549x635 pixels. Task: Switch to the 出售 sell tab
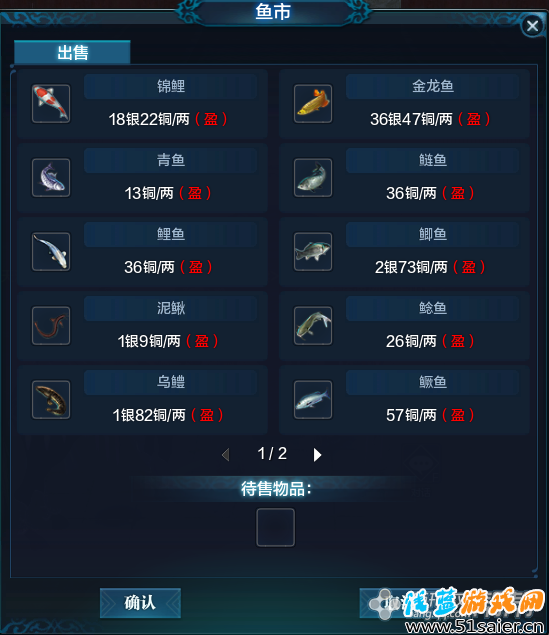[72, 52]
